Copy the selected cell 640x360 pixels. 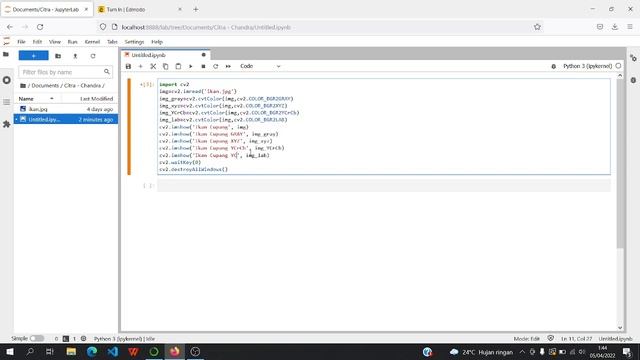[165, 66]
